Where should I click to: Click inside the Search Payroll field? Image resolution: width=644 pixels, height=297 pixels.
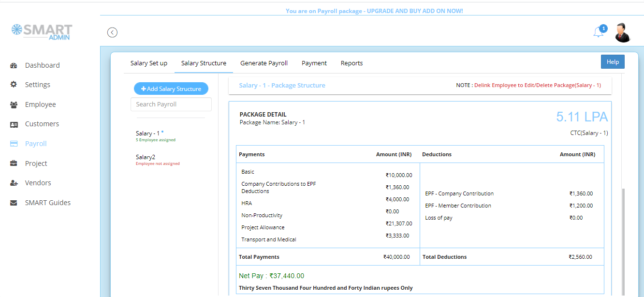tap(171, 104)
